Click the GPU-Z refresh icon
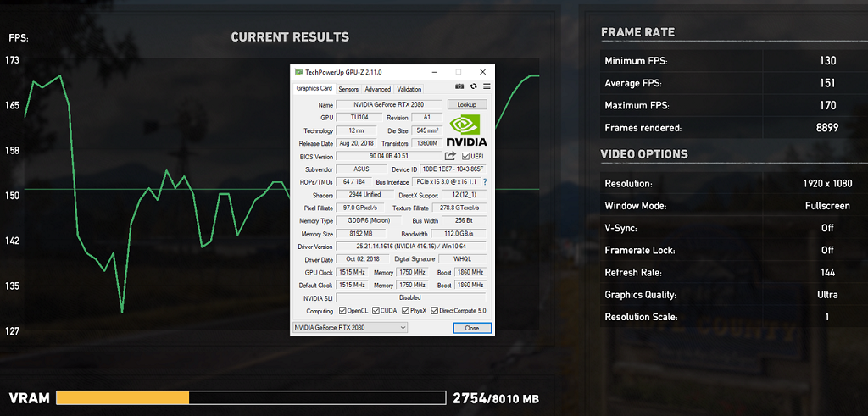The width and height of the screenshot is (868, 416). tap(473, 86)
